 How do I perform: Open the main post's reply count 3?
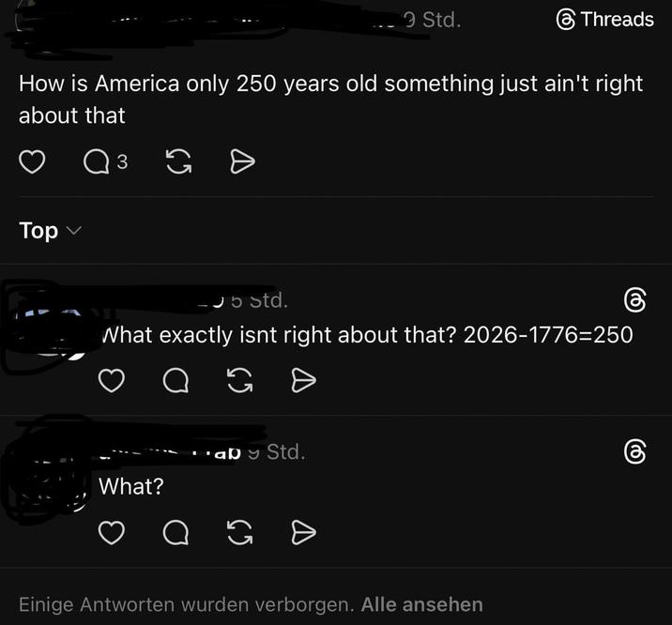122,162
